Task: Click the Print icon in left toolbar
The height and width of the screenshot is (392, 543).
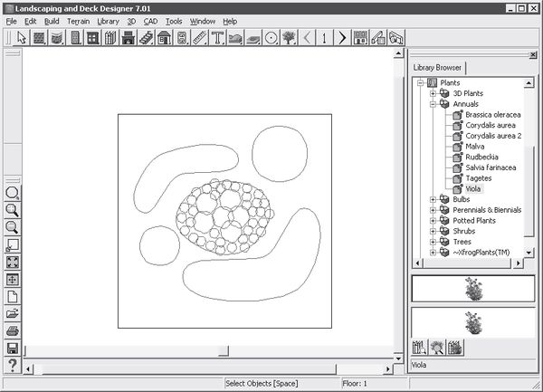Action: click(x=14, y=330)
